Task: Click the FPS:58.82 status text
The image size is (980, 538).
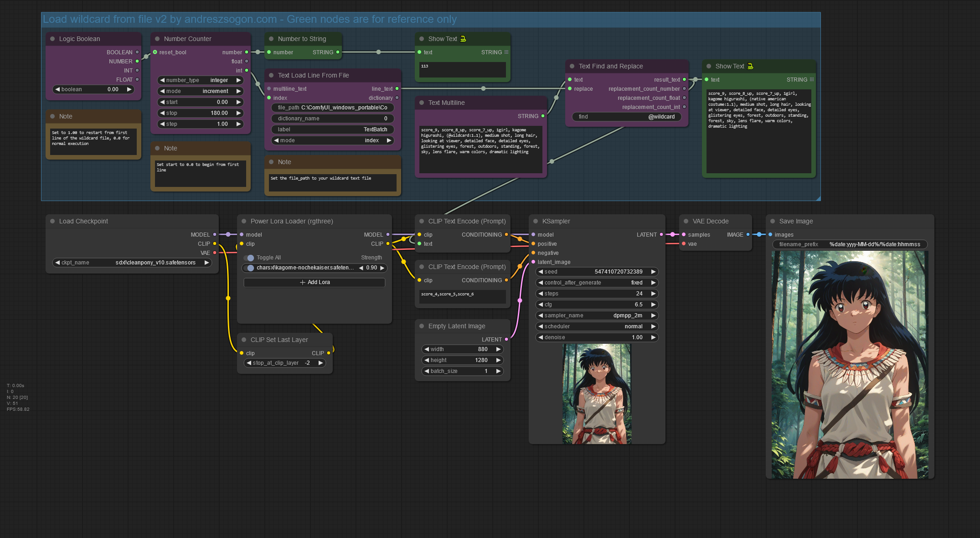Action: tap(18, 409)
